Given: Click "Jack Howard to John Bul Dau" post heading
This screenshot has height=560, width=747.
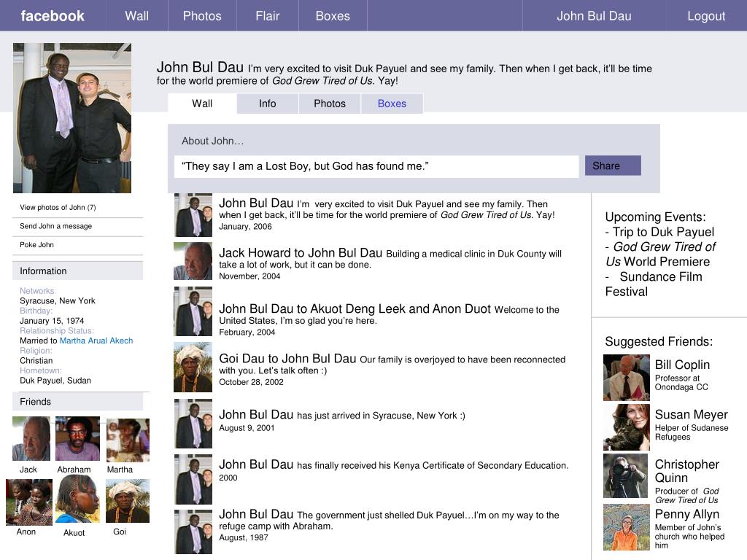Looking at the screenshot, I should point(301,253).
